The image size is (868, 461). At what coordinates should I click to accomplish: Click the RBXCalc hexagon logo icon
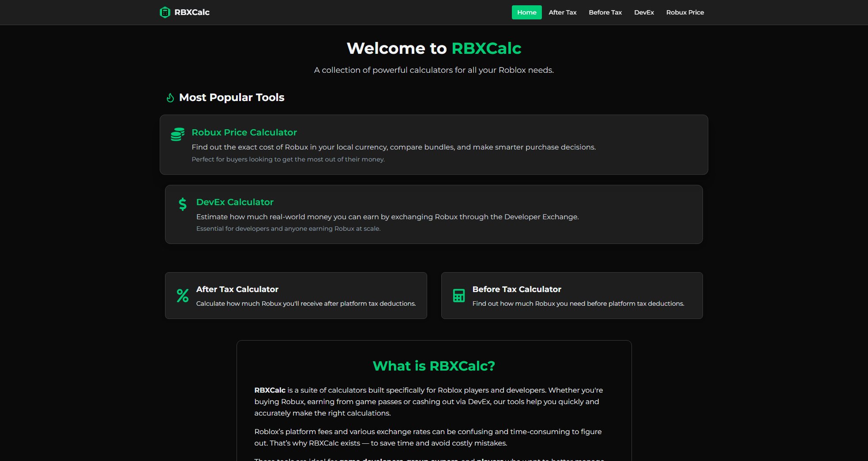click(x=165, y=12)
